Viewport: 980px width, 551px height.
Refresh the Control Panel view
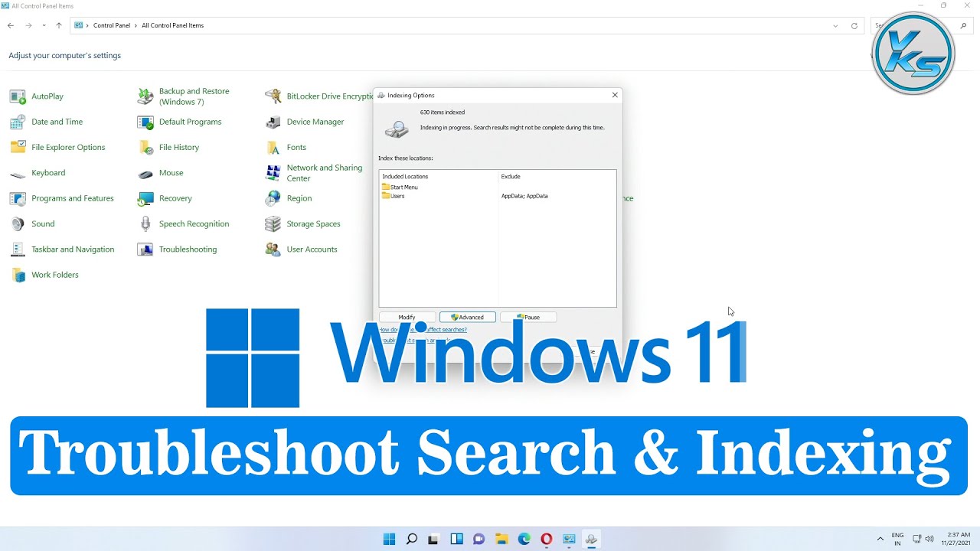[854, 25]
